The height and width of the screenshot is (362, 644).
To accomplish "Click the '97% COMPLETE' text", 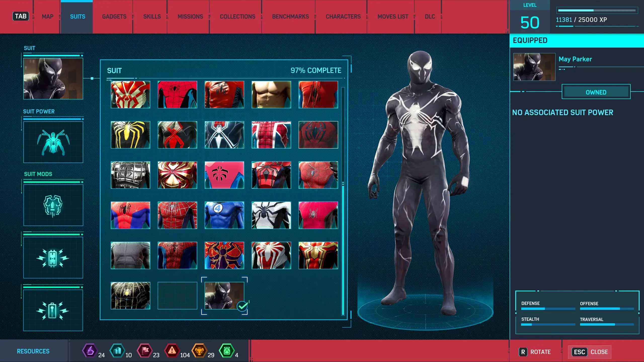I will tap(316, 70).
